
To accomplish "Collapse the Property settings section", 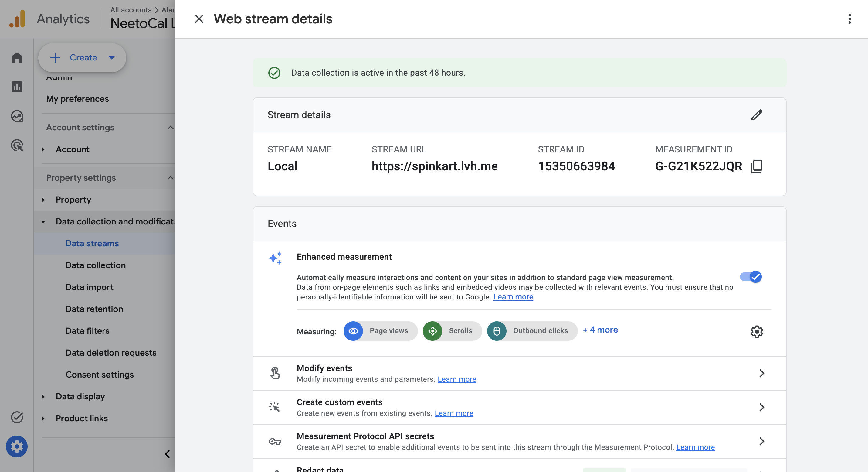I will (x=171, y=178).
